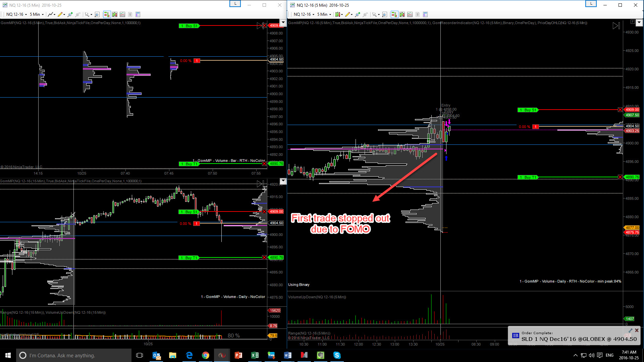
Task: Open cursor type dropdown in right window
Action: [x=376, y=14]
